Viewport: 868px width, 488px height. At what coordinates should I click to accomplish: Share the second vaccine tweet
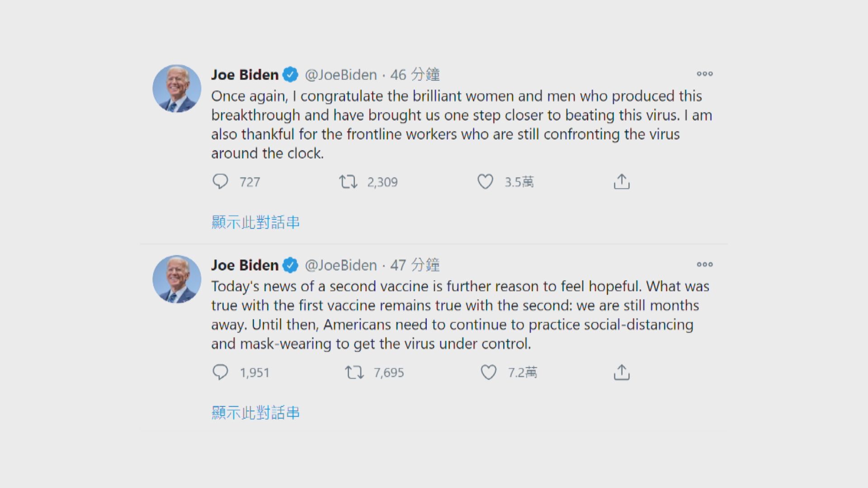pos(622,372)
